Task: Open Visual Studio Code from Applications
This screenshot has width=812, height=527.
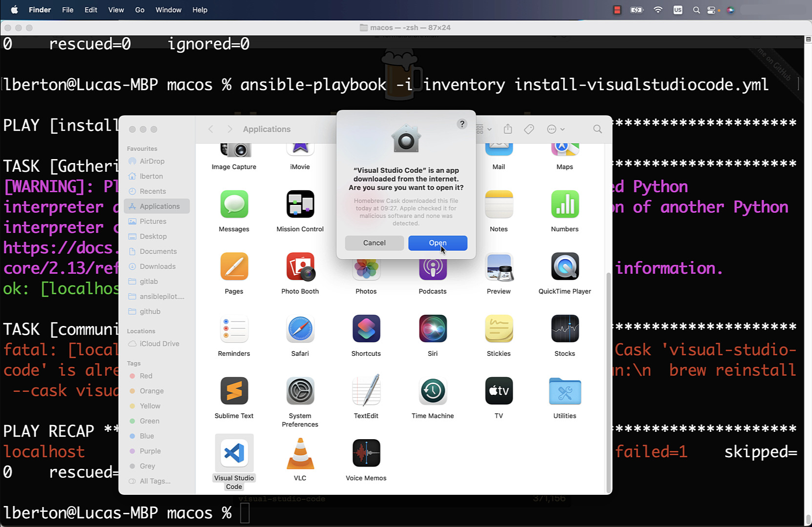Action: tap(234, 453)
